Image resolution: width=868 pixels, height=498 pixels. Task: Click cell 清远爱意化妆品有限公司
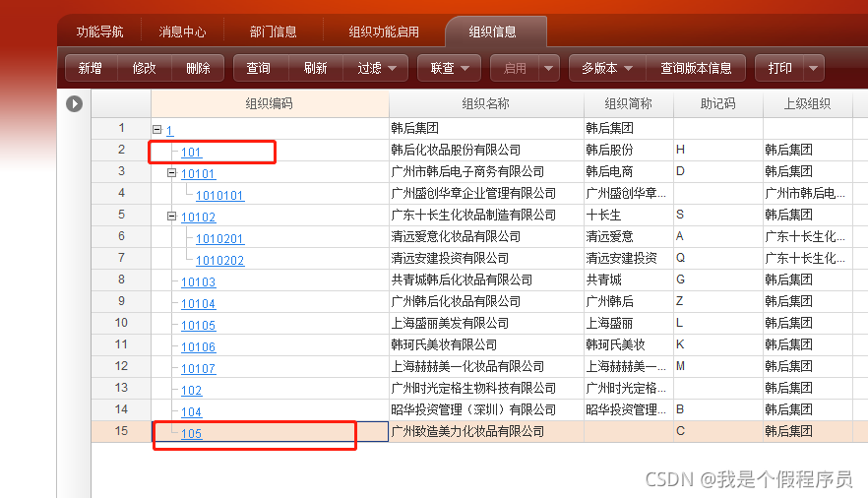click(486, 236)
